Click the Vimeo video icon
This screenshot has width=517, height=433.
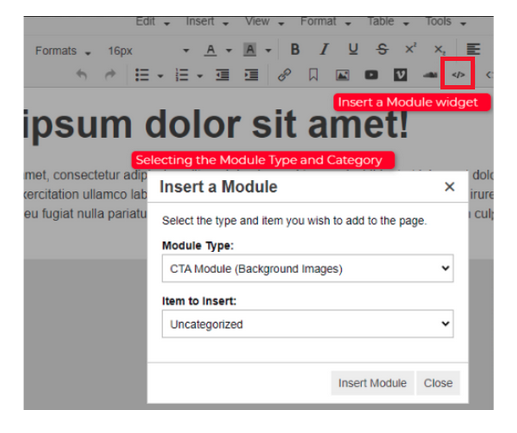pyautogui.click(x=400, y=75)
